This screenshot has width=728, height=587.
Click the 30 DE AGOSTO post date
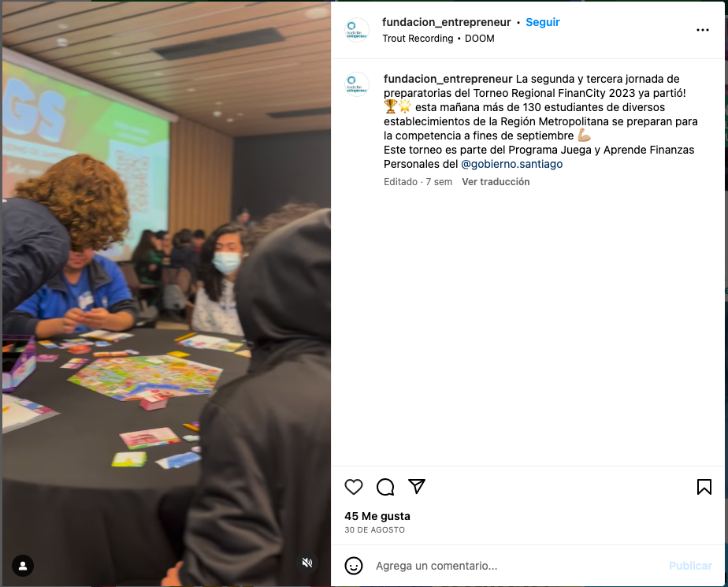point(374,530)
